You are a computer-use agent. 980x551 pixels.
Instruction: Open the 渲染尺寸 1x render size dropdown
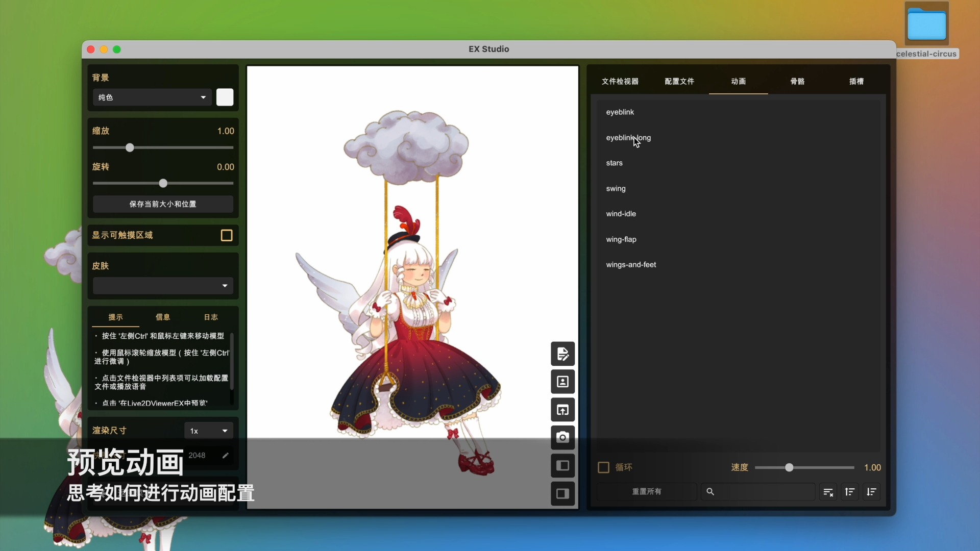tap(208, 431)
